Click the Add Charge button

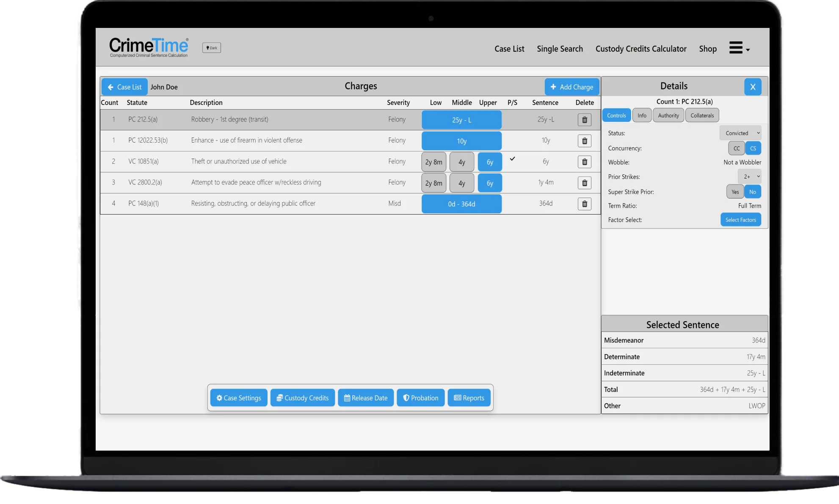tap(571, 87)
